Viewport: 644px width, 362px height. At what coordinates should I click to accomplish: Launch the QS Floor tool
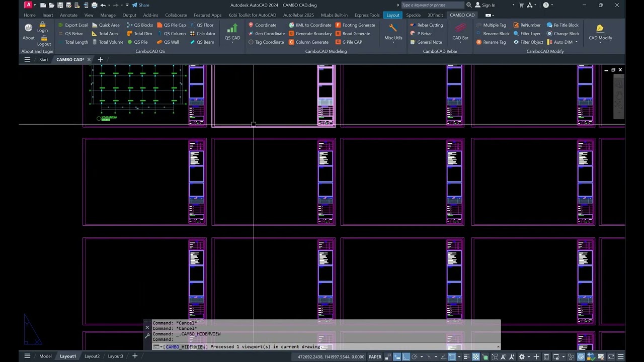202,25
